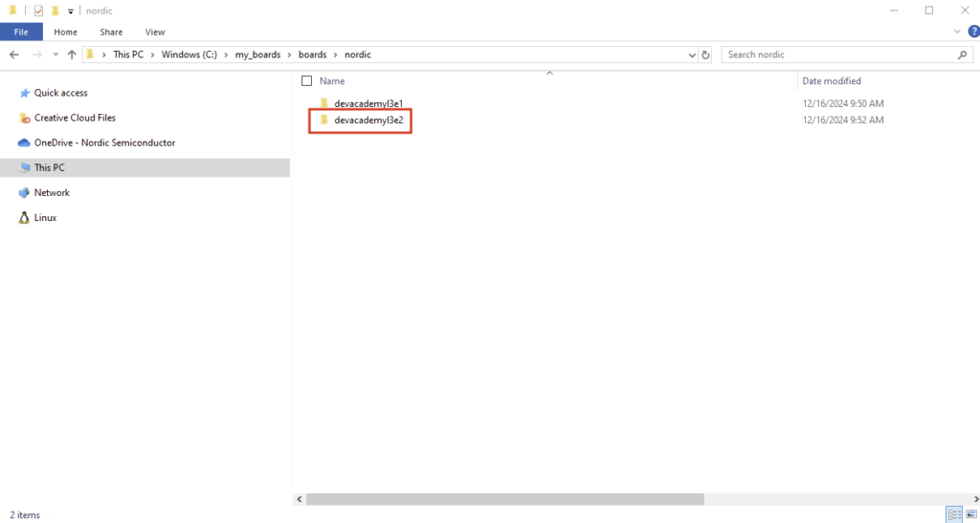Screen dimensions: 980x523
Task: Click the search magnifier icon
Action: point(964,54)
